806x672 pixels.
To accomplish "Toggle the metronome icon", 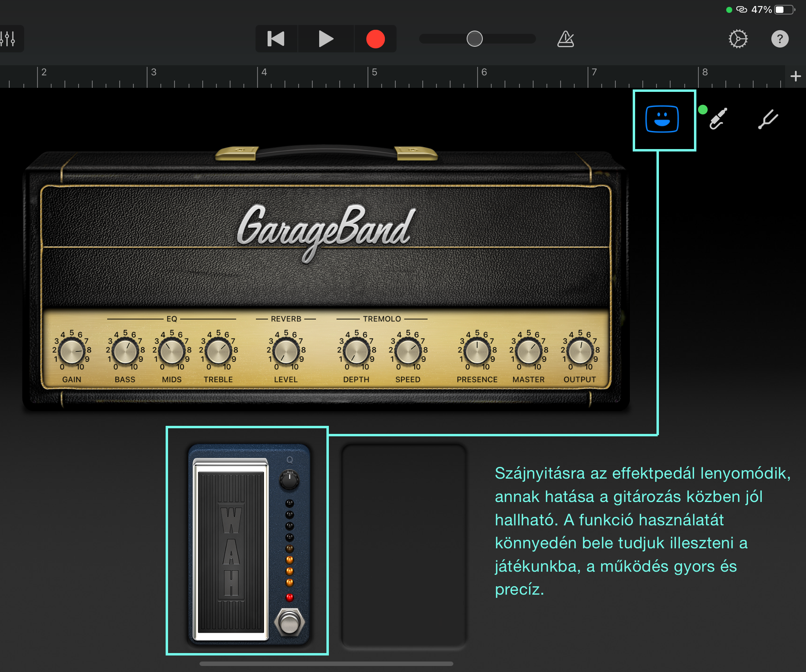I will point(565,39).
